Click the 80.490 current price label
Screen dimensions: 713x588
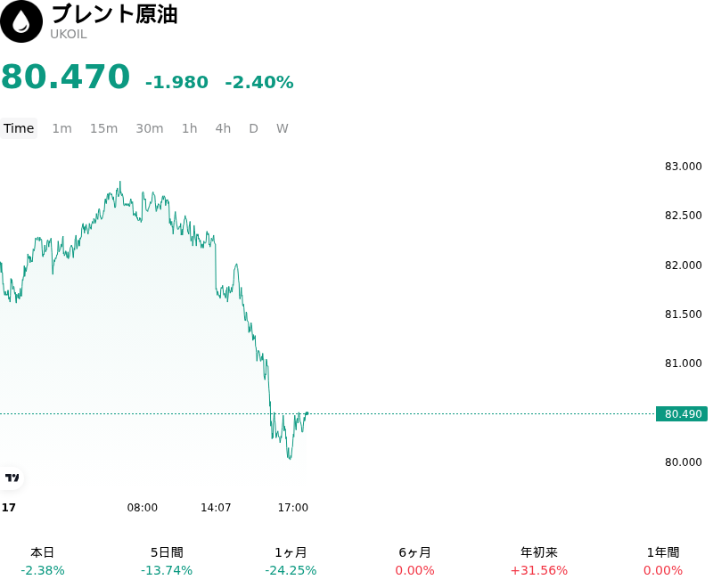682,414
